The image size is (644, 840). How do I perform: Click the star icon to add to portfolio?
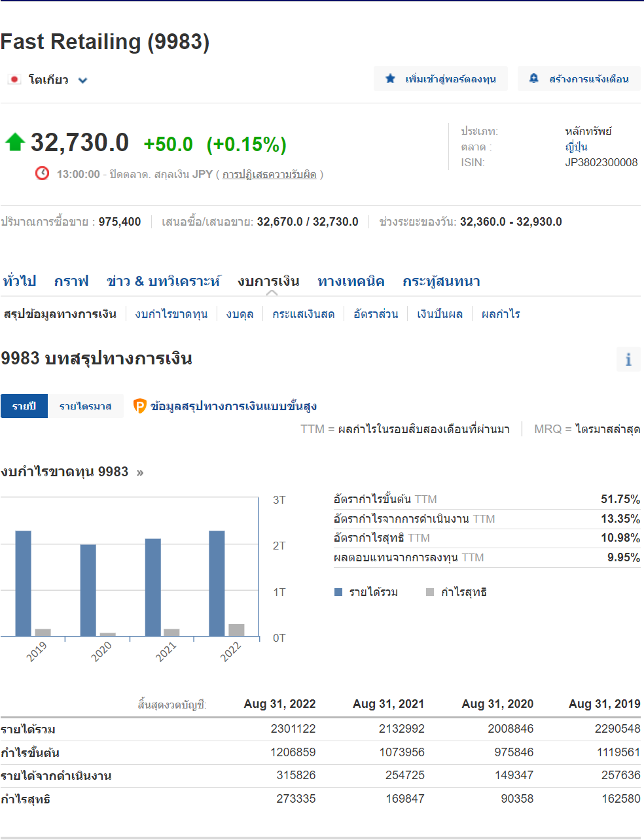pos(391,79)
